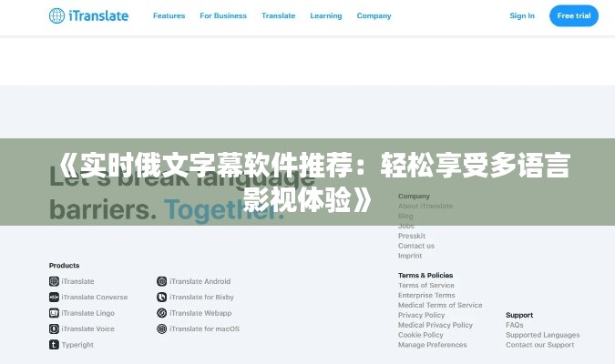The image size is (615, 364).
Task: Open the Medical Terms of Service link
Action: [440, 305]
